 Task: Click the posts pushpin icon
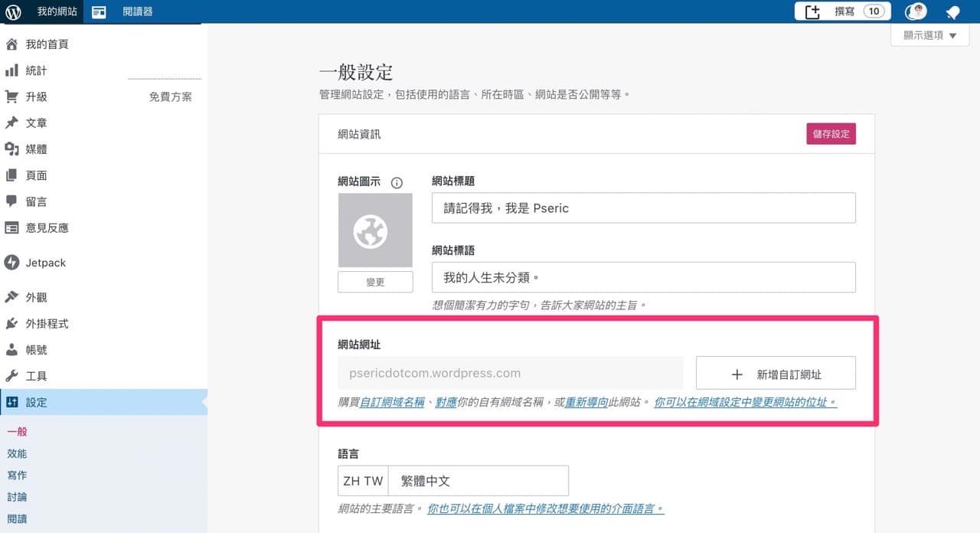(x=11, y=123)
